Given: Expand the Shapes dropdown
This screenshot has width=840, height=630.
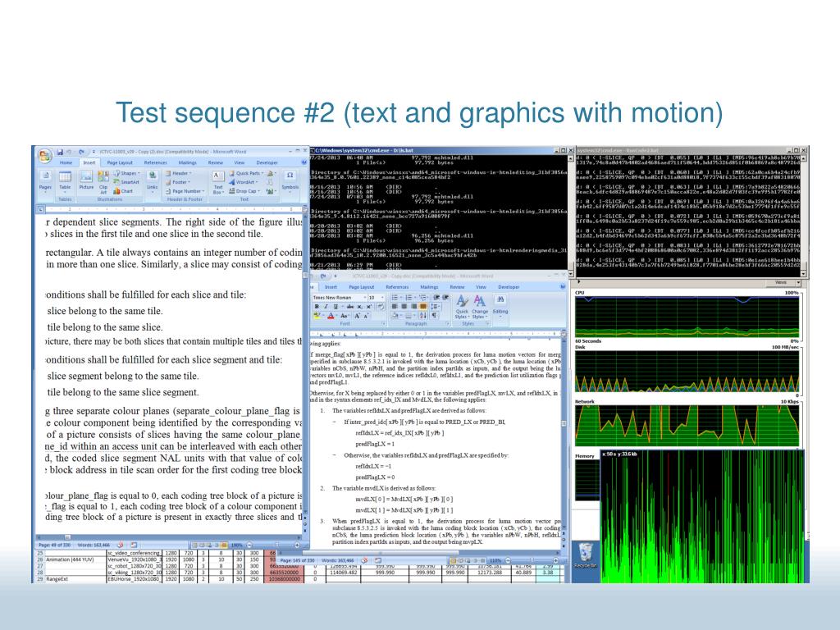Looking at the screenshot, I should point(127,173).
